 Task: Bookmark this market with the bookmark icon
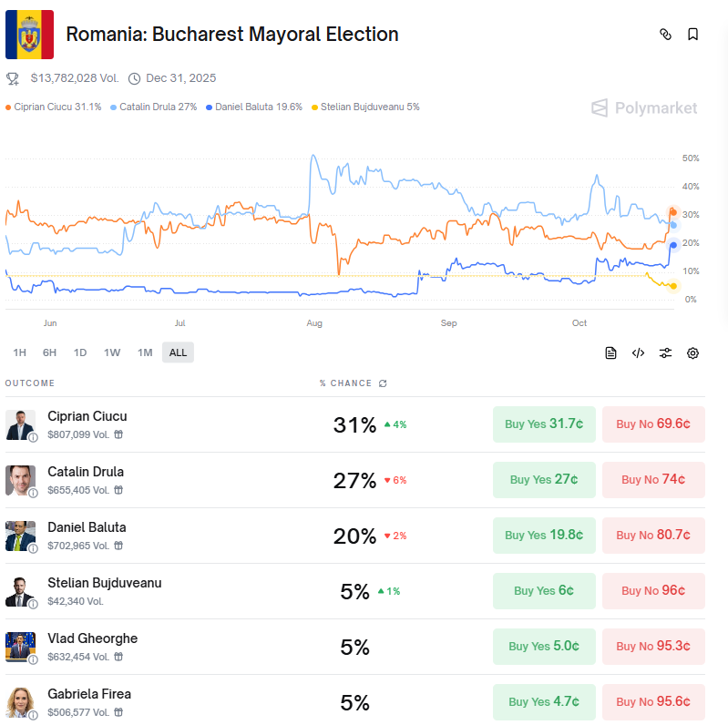(x=692, y=35)
